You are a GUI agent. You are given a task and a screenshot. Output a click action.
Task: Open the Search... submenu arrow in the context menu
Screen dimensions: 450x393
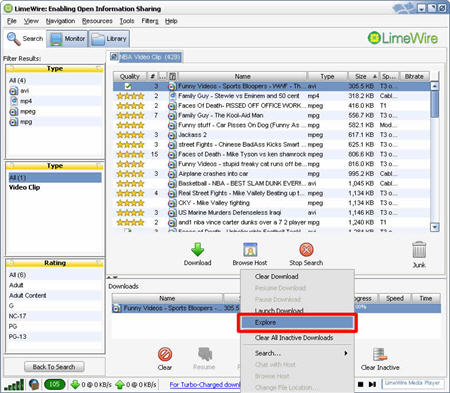[346, 353]
